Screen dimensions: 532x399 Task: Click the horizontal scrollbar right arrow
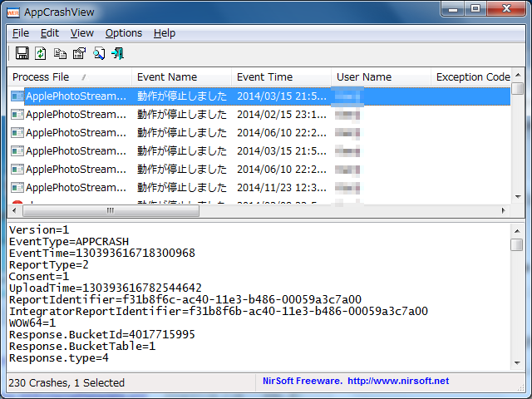504,210
